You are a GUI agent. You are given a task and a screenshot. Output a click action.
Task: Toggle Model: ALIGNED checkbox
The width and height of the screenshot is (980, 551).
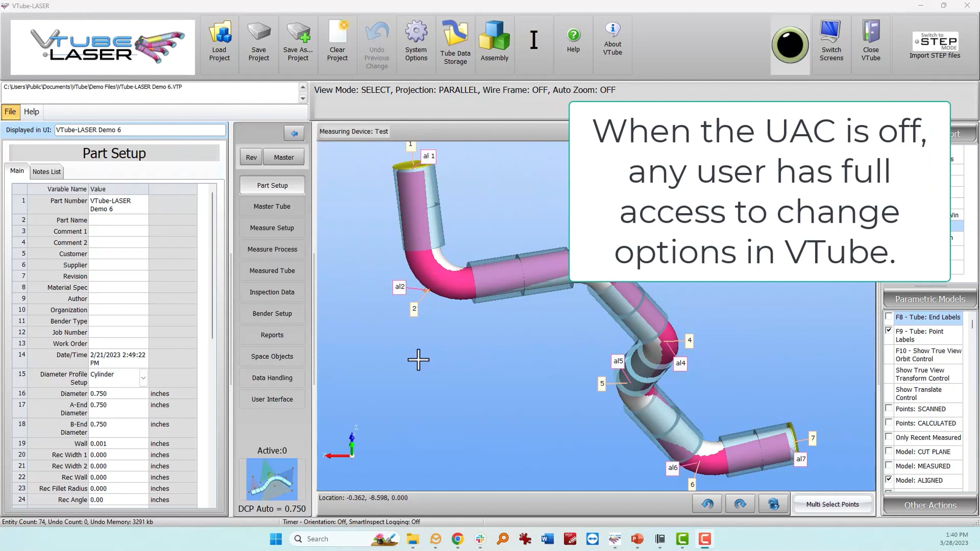tap(889, 480)
